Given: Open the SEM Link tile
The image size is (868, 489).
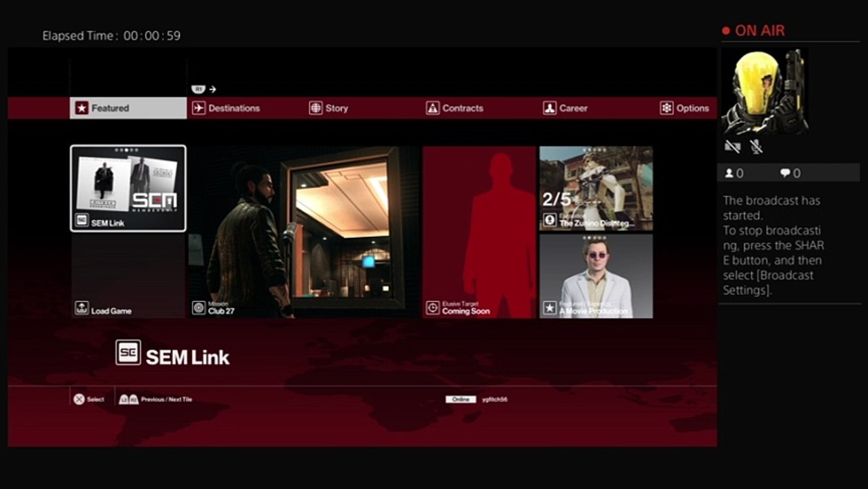Looking at the screenshot, I should coord(128,188).
